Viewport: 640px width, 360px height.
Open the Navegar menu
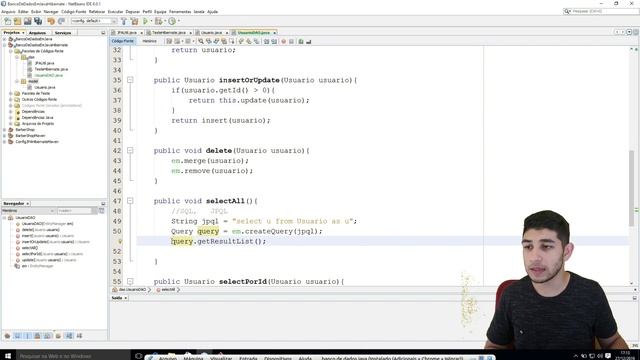coord(51,12)
